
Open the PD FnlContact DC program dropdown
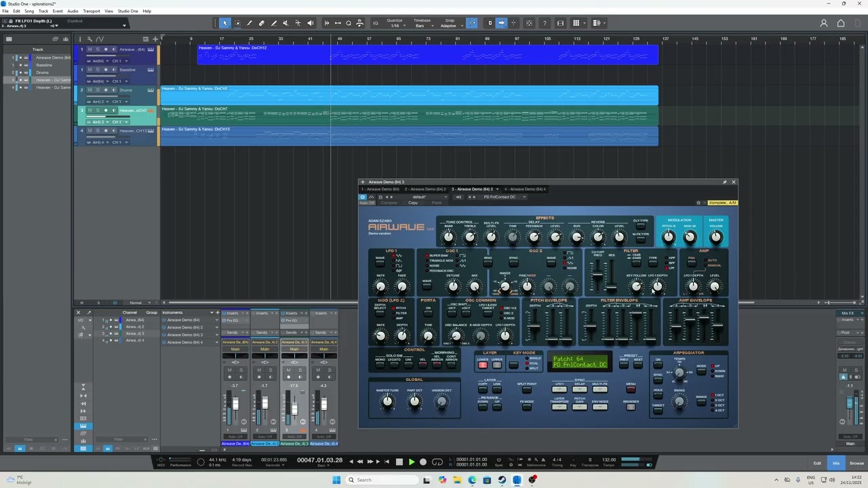click(x=503, y=197)
